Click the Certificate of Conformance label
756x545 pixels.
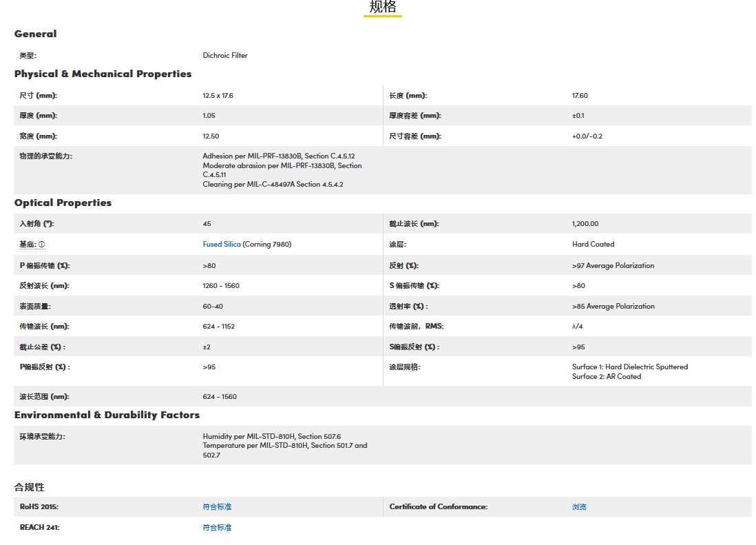[438, 507]
